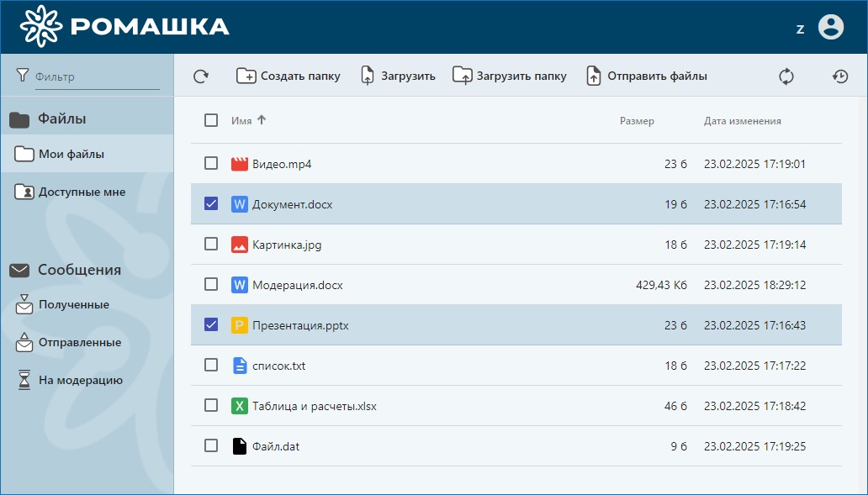Click the file name Видео.mp4
The width and height of the screenshot is (868, 495).
tap(282, 164)
